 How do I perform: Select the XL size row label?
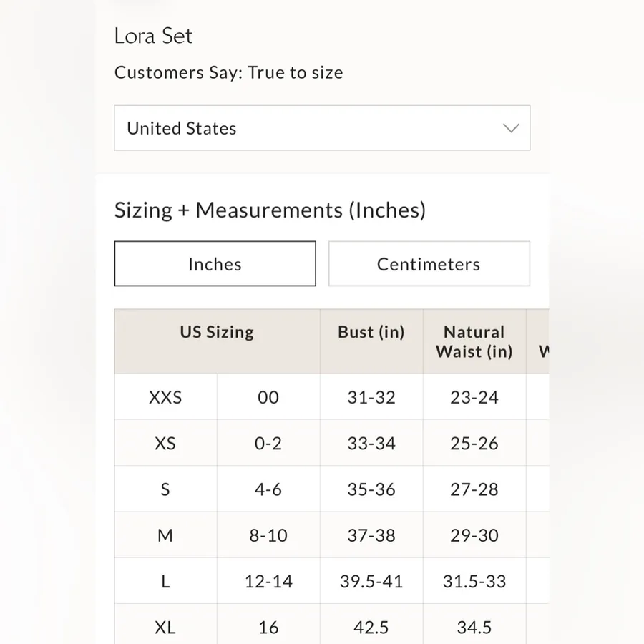pos(165,626)
